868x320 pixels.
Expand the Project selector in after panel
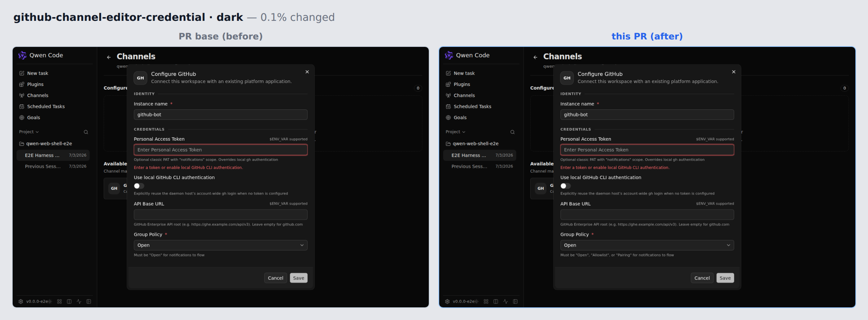point(456,132)
